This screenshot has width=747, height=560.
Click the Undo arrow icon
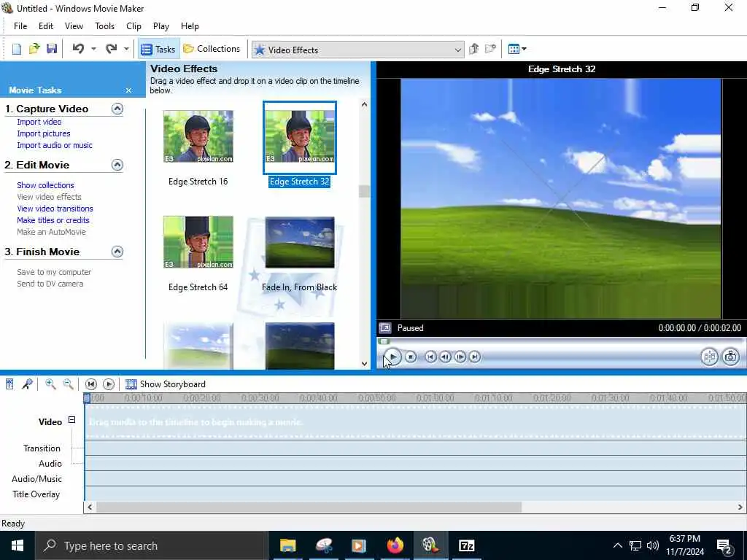[78, 49]
